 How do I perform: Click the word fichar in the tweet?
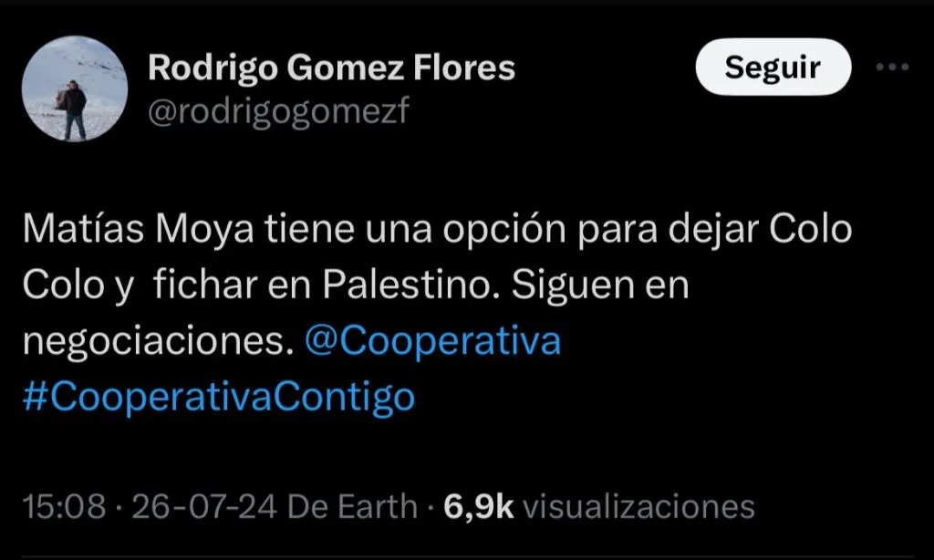coord(204,285)
